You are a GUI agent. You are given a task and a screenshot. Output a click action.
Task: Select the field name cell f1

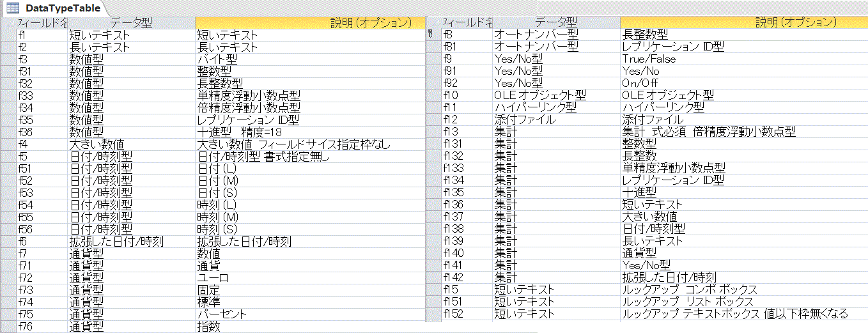pos(42,35)
